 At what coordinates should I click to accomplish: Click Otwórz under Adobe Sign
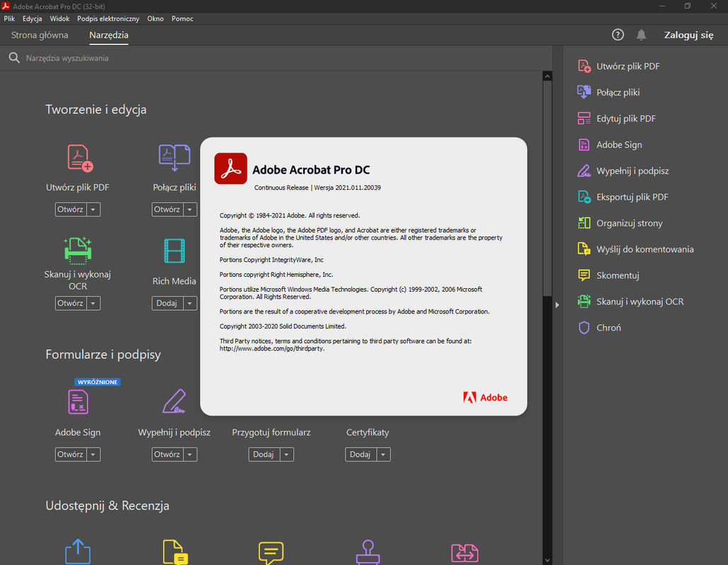pos(71,455)
